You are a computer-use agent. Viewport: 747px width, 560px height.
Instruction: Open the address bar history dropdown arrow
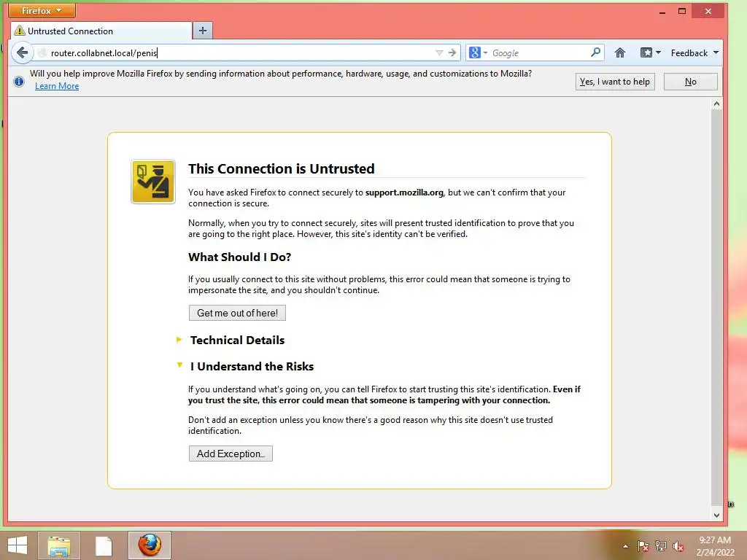click(x=439, y=52)
